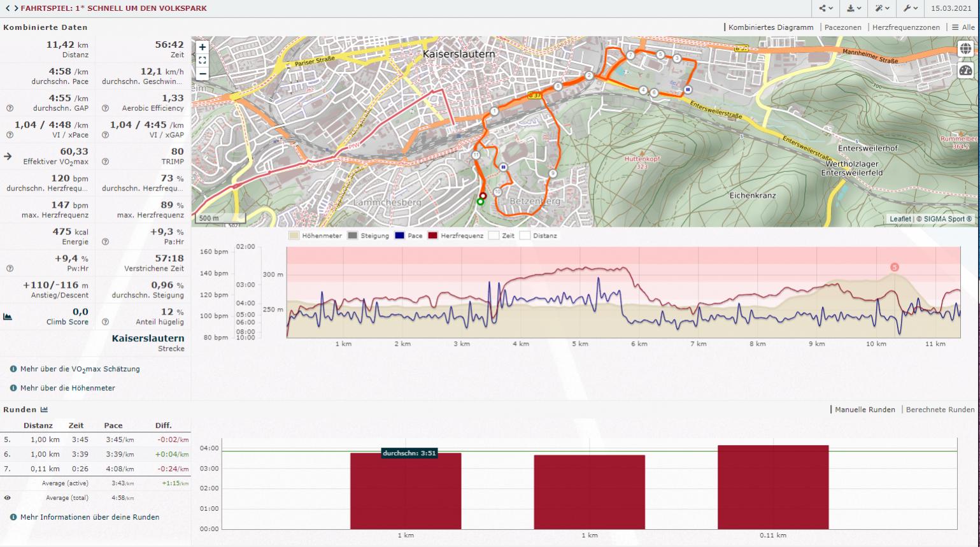Click kilometer marker 5 on elevation chart

coord(894,267)
